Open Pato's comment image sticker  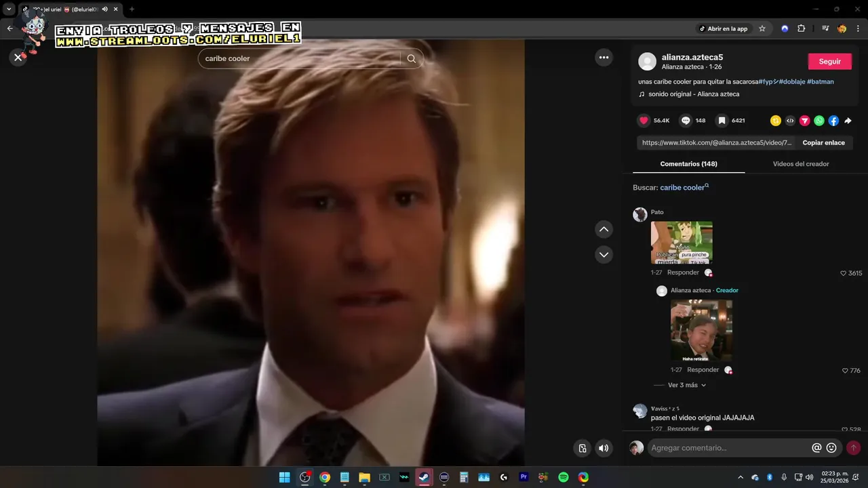pos(682,243)
